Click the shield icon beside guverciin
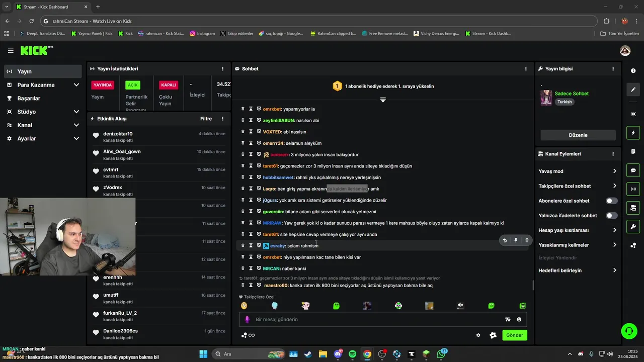The image size is (644, 362). point(259,212)
